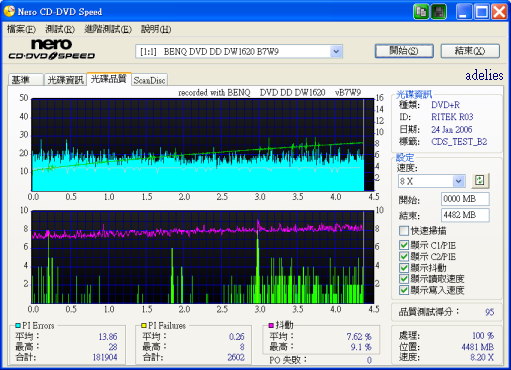Click the Start button

(404, 51)
